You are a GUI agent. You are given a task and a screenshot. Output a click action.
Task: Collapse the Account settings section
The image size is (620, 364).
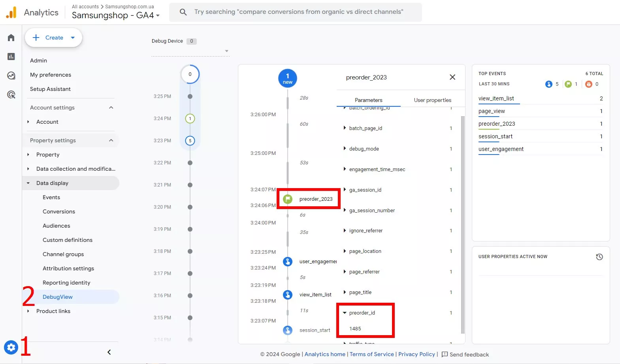(x=111, y=108)
